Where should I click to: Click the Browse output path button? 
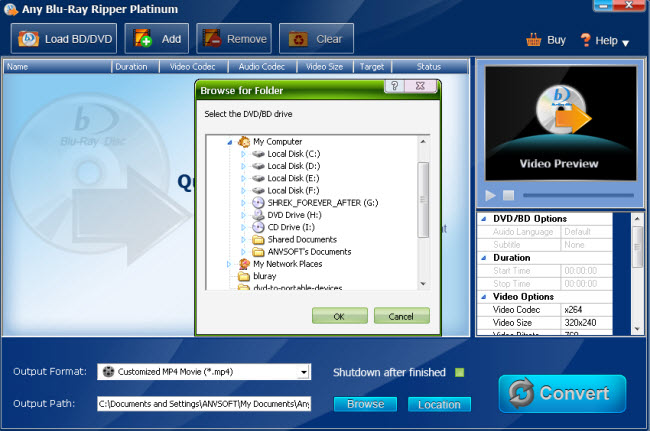pos(365,404)
